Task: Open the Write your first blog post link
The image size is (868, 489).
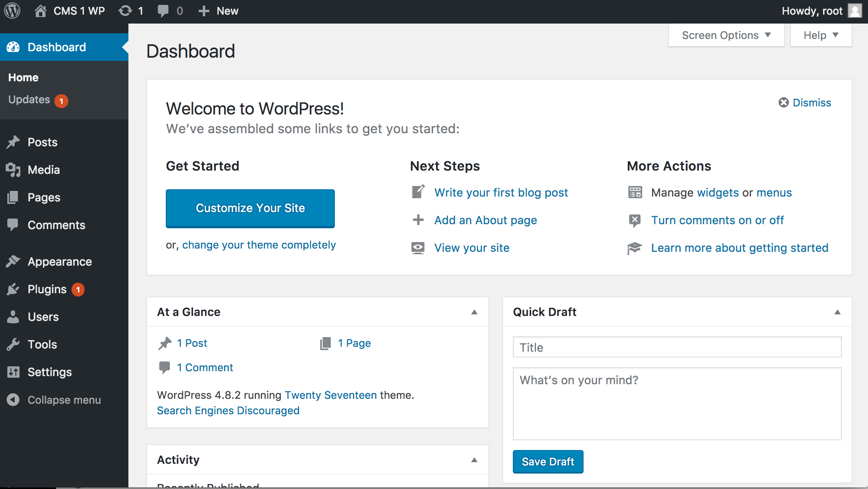Action: click(501, 193)
